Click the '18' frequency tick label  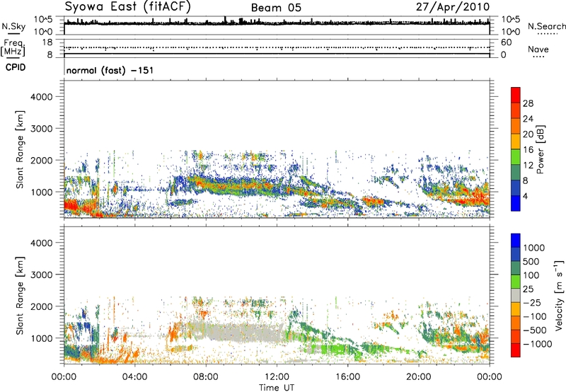[x=47, y=42]
